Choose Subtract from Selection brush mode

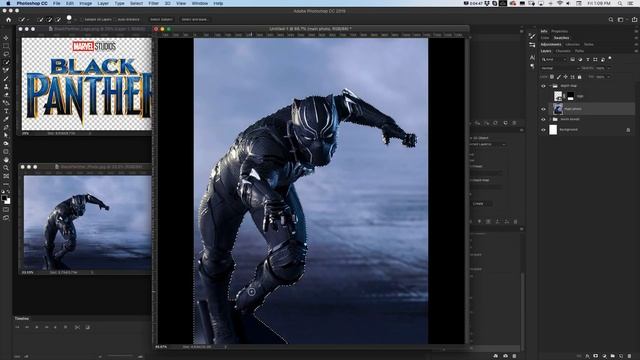tap(58, 19)
